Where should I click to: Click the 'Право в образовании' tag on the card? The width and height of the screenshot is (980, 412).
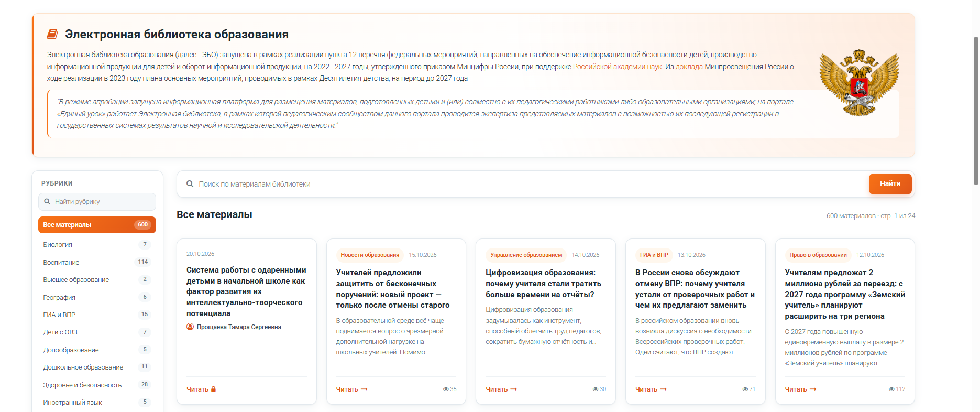click(x=818, y=255)
